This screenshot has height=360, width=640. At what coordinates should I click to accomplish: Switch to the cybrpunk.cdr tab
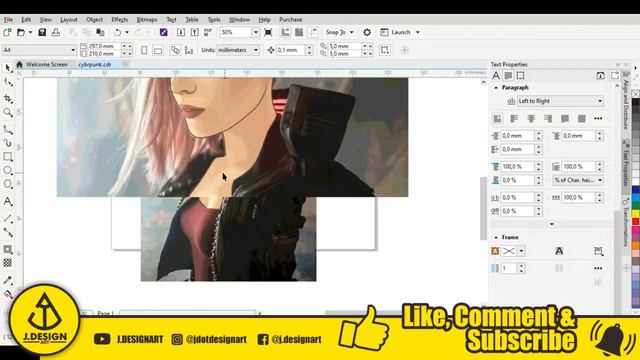pyautogui.click(x=95, y=64)
